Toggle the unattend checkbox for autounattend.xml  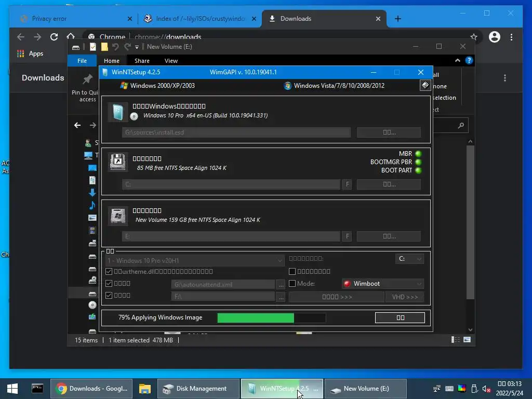[109, 283]
